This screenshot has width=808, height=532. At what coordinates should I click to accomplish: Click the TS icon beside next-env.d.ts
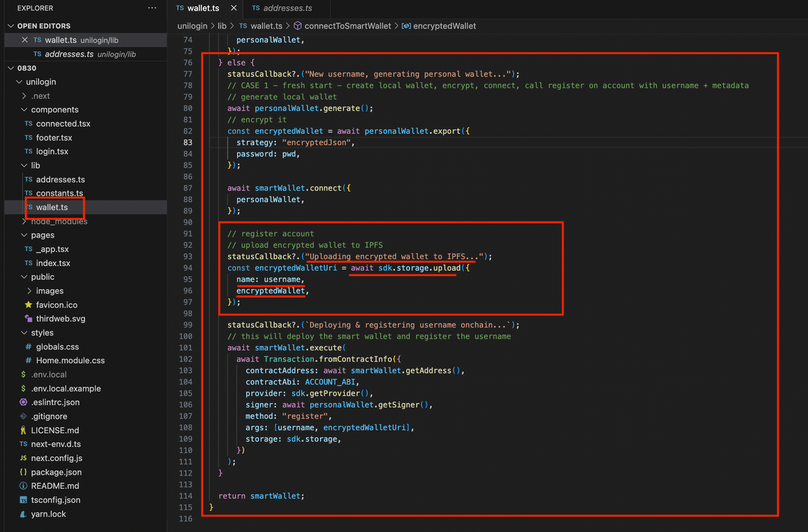pos(24,444)
